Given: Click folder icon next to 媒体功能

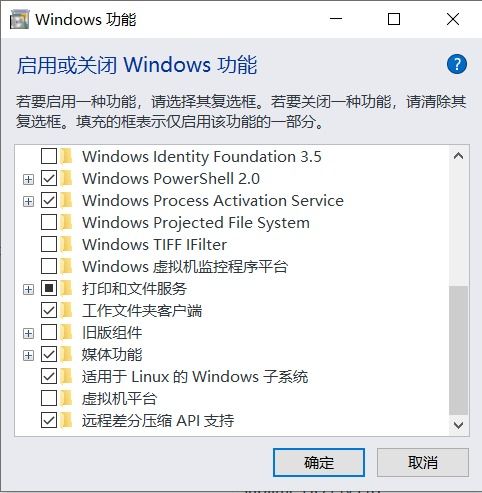Looking at the screenshot, I should click(66, 354).
